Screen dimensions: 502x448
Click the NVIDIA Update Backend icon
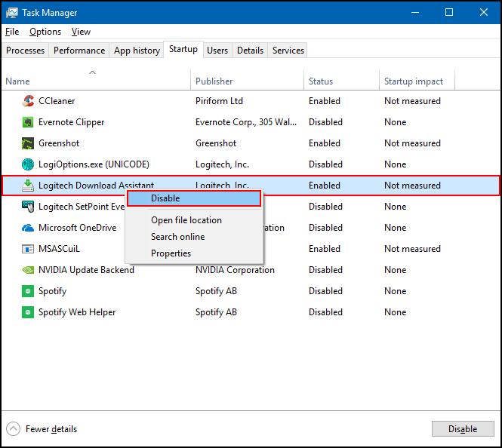click(28, 270)
